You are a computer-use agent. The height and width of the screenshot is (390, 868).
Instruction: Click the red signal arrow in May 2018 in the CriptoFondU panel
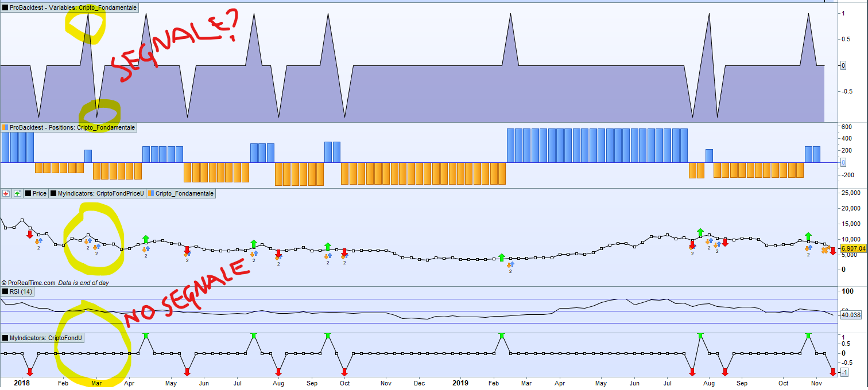[x=187, y=372]
